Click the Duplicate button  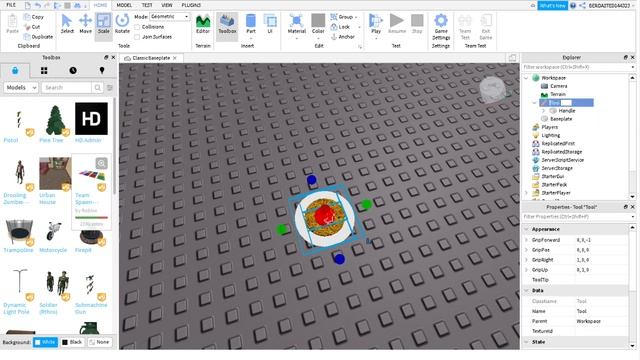click(38, 36)
